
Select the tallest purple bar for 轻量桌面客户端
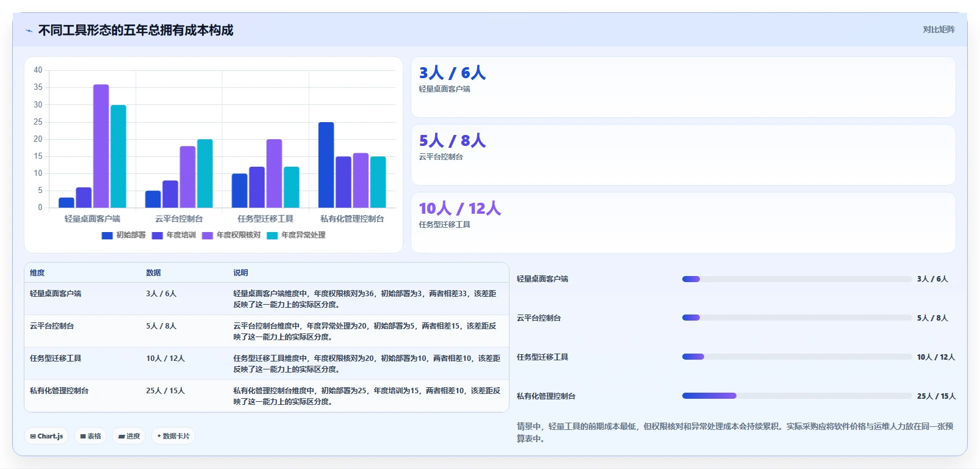101,146
